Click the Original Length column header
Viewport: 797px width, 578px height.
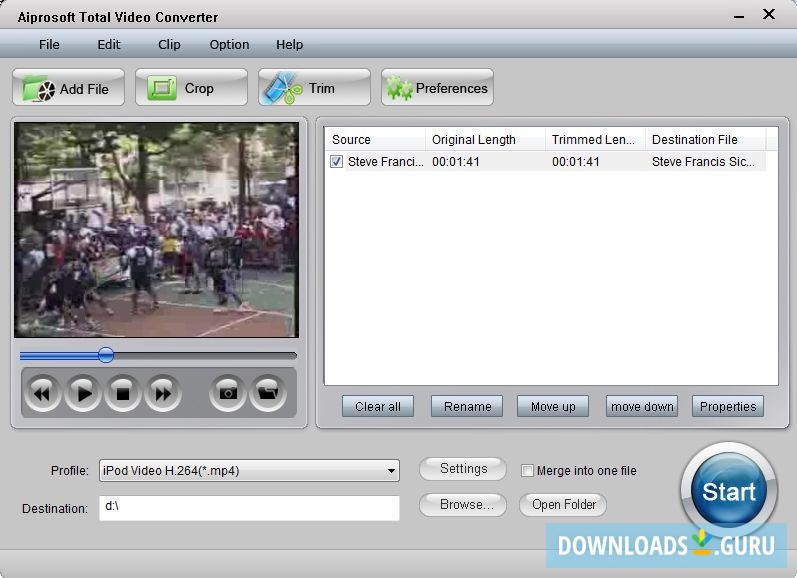(485, 139)
